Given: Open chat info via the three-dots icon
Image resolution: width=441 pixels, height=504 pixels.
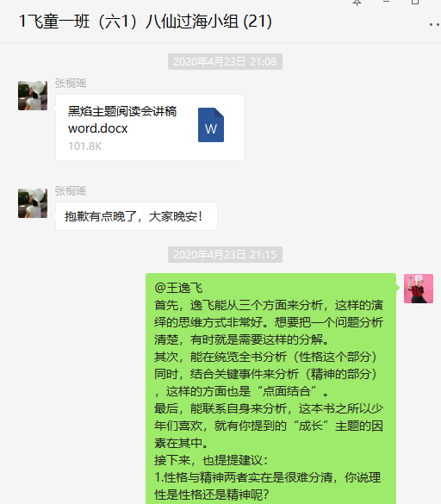Looking at the screenshot, I should 435,24.
